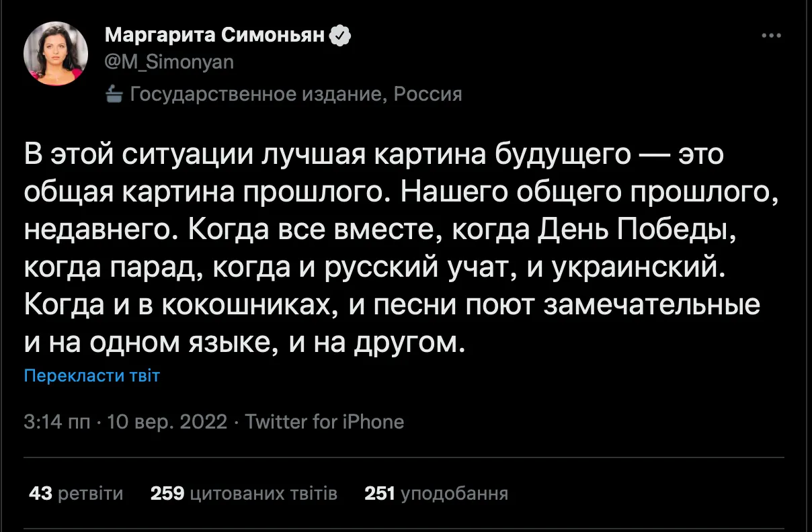Click the state-affiliated media podium icon
The image size is (812, 532).
[114, 94]
